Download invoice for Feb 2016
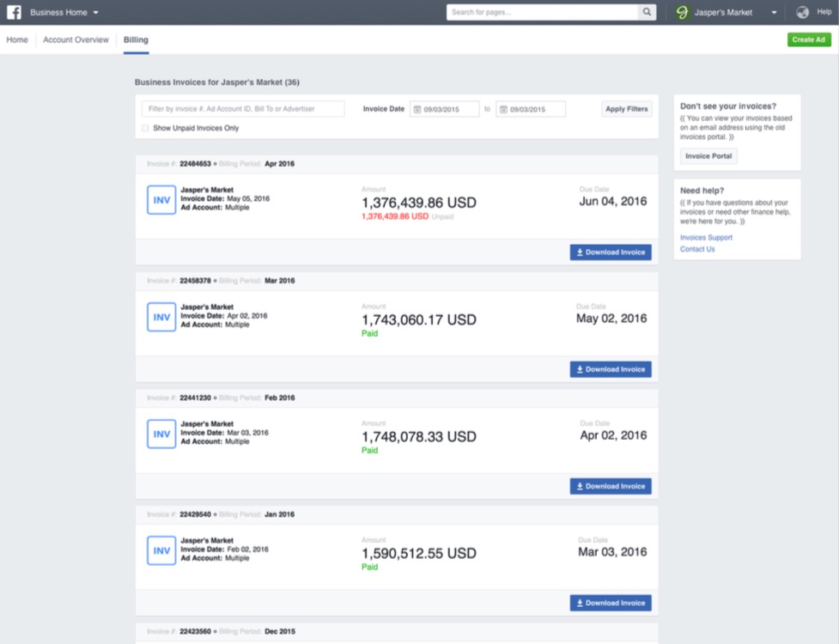 611,486
